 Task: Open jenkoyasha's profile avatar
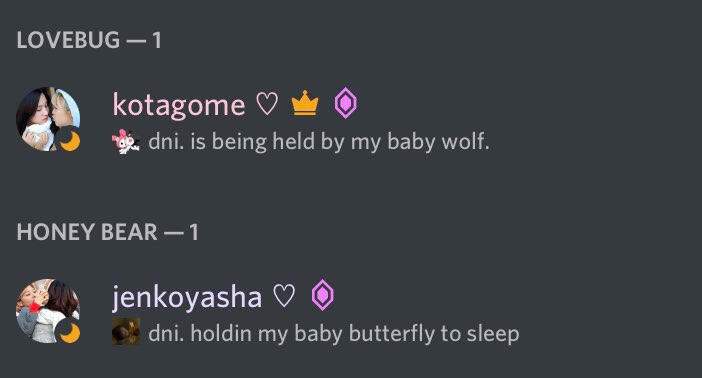(48, 311)
